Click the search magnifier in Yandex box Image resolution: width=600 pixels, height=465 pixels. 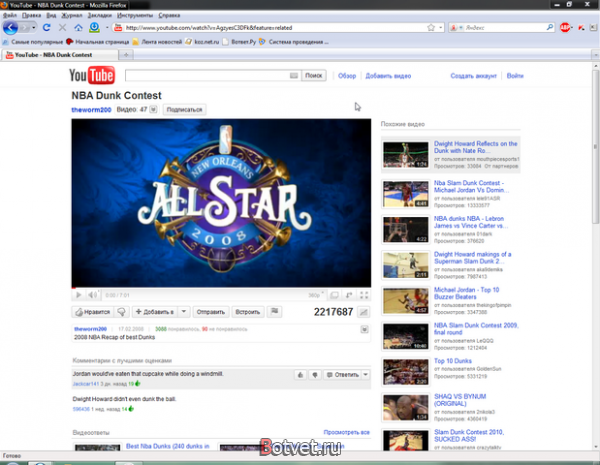pyautogui.click(x=549, y=27)
